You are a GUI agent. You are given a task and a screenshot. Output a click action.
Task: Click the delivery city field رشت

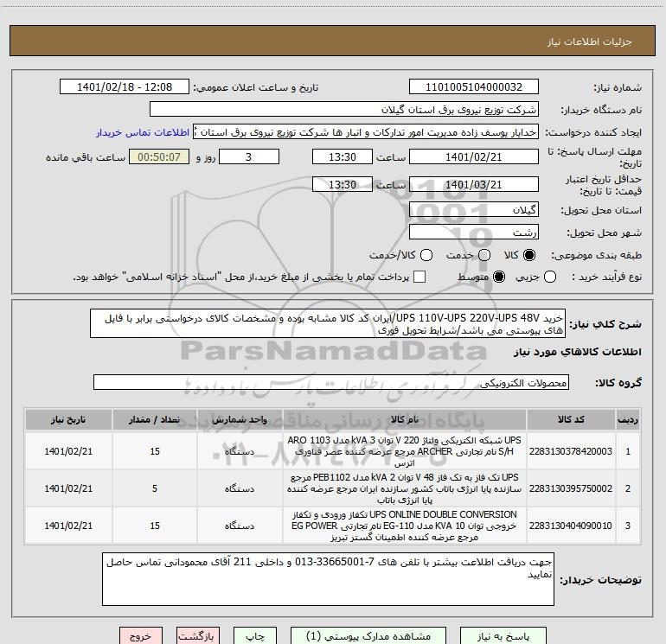pos(474,233)
